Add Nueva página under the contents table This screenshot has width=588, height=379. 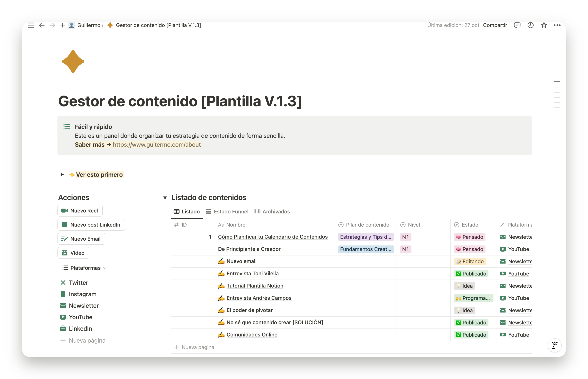pos(194,347)
